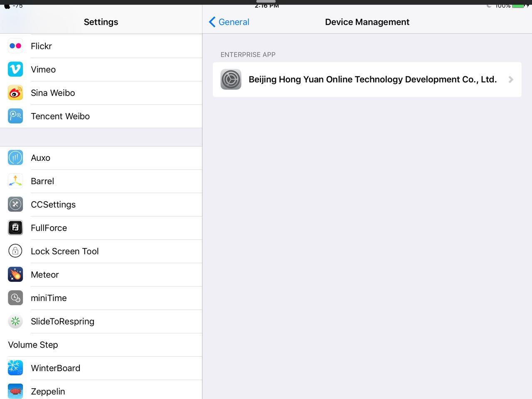Open miniTime settings entry

49,298
